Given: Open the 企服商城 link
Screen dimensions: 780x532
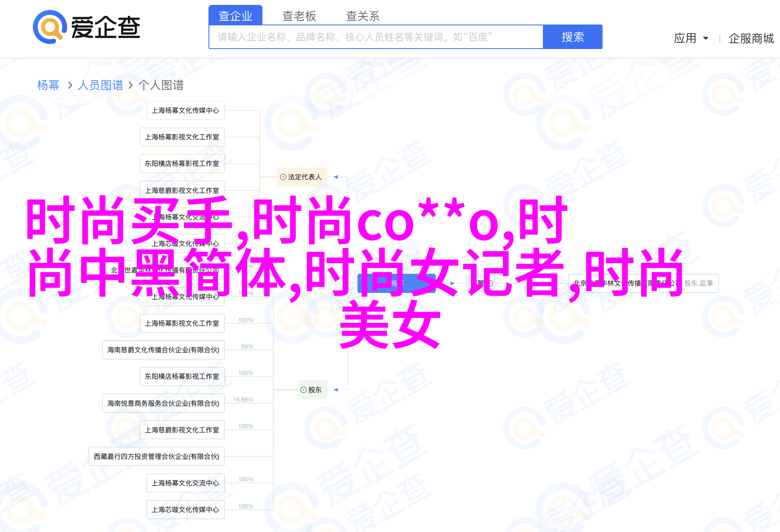Looking at the screenshot, I should pyautogui.click(x=751, y=38).
